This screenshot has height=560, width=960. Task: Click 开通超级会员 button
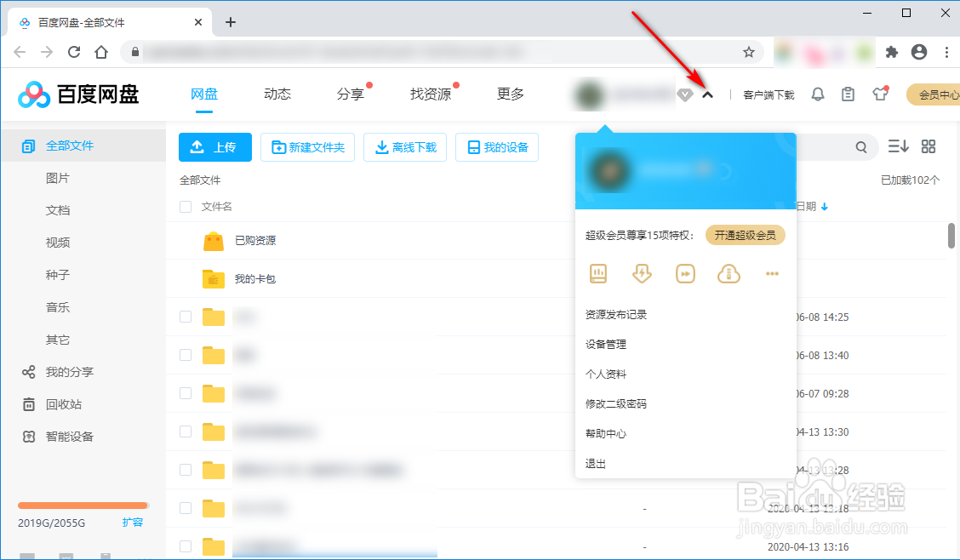[x=745, y=235]
